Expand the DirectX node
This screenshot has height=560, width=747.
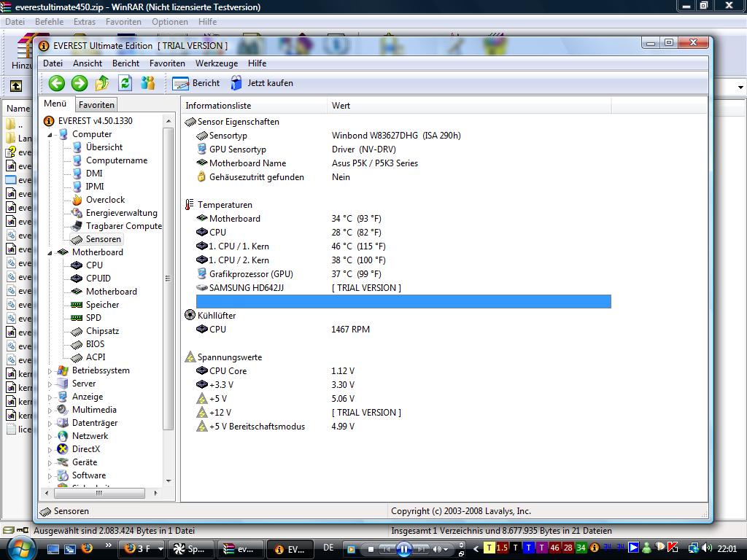click(x=50, y=449)
